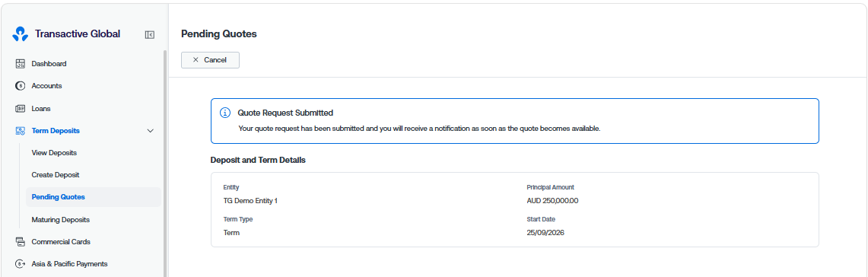This screenshot has width=868, height=277.
Task: Click the Transactive Global logo icon
Action: point(20,33)
